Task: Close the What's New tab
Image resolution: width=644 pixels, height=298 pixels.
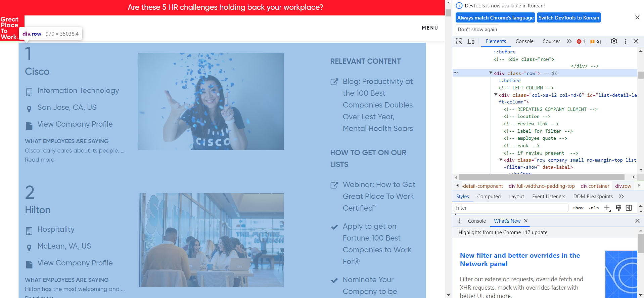Action: click(526, 221)
